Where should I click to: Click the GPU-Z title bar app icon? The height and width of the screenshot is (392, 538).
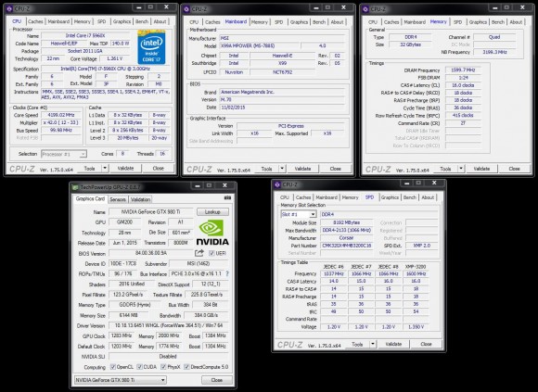pos(75,187)
